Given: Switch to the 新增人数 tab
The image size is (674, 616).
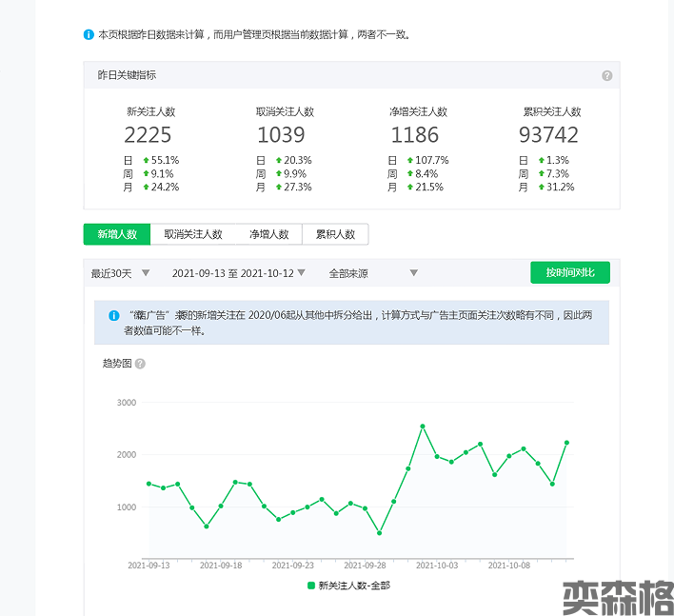Looking at the screenshot, I should (x=116, y=234).
